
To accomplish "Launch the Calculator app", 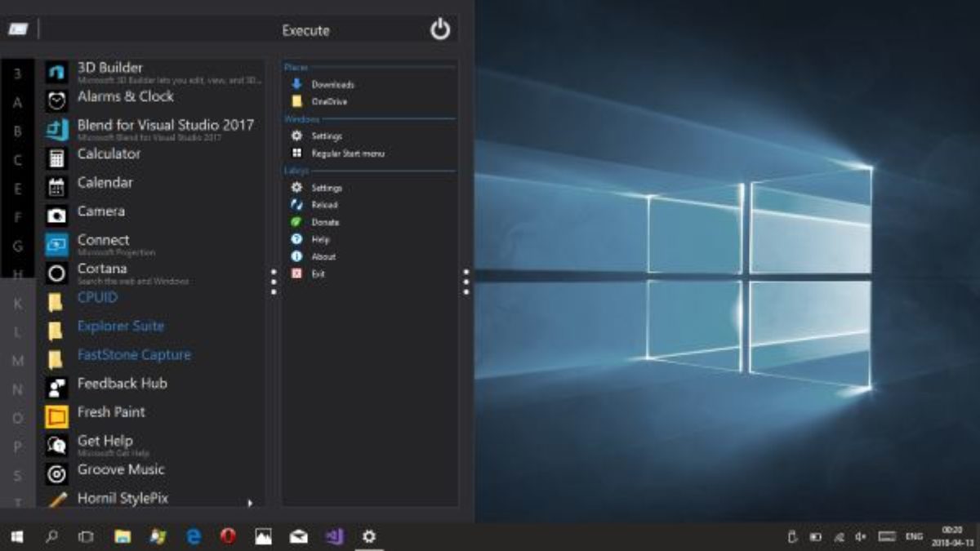I will 109,154.
